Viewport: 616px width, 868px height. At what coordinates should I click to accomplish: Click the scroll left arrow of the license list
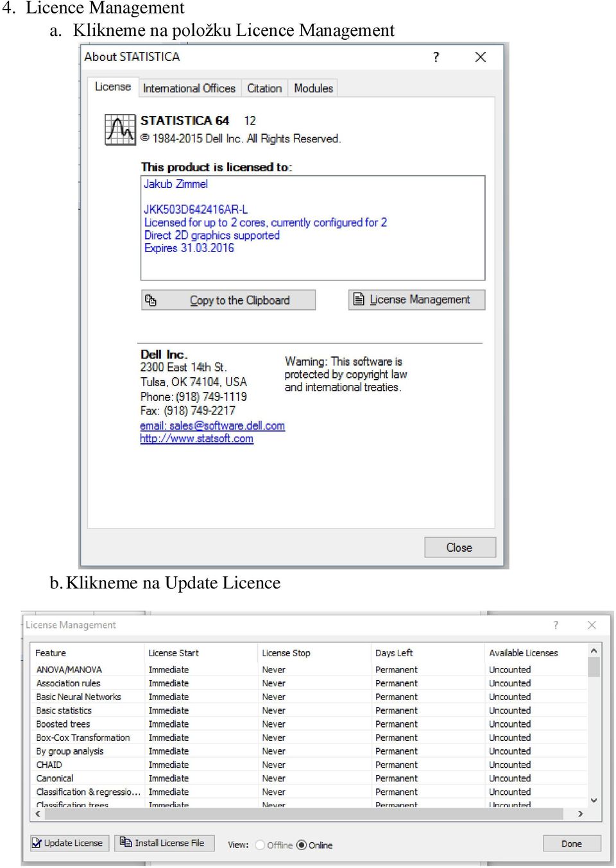(x=38, y=813)
